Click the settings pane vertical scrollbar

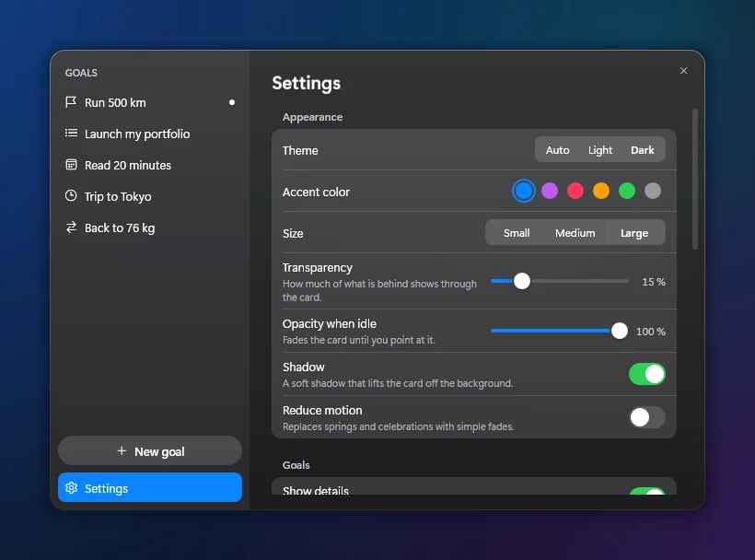(x=695, y=180)
